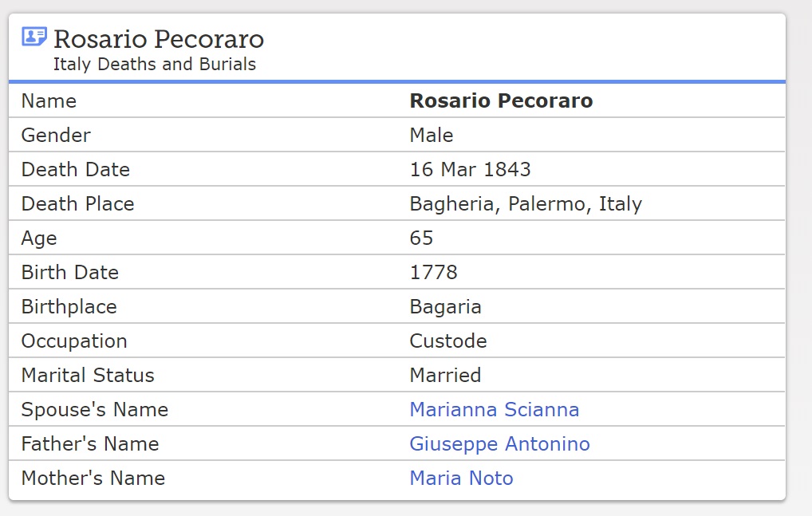Click the Mother's Name field label
The height and width of the screenshot is (516, 812).
tap(93, 478)
